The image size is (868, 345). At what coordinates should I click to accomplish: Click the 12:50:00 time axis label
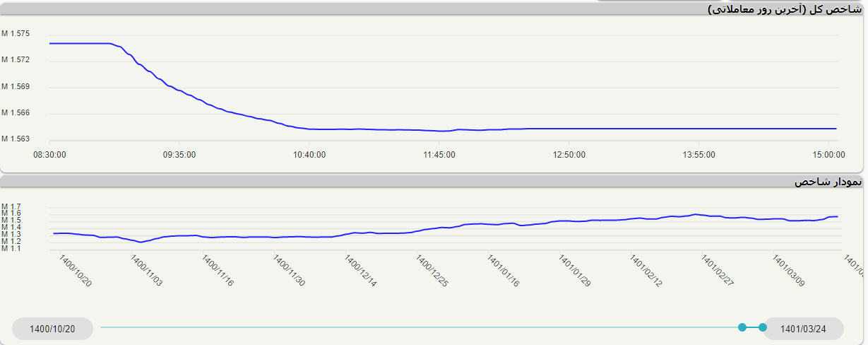569,154
